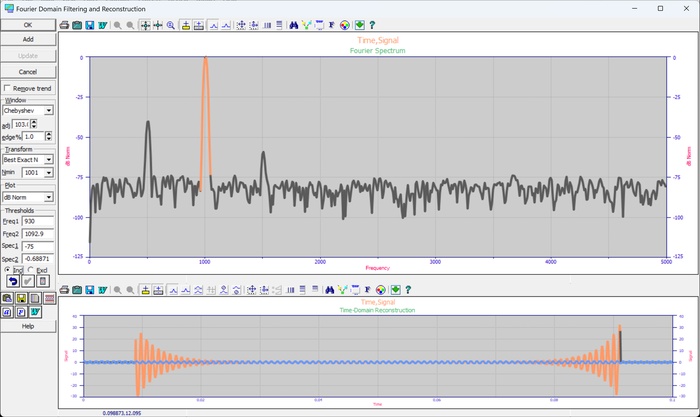Click the Spec2 field containing -0.68871
The image size is (700, 417).
38,259
